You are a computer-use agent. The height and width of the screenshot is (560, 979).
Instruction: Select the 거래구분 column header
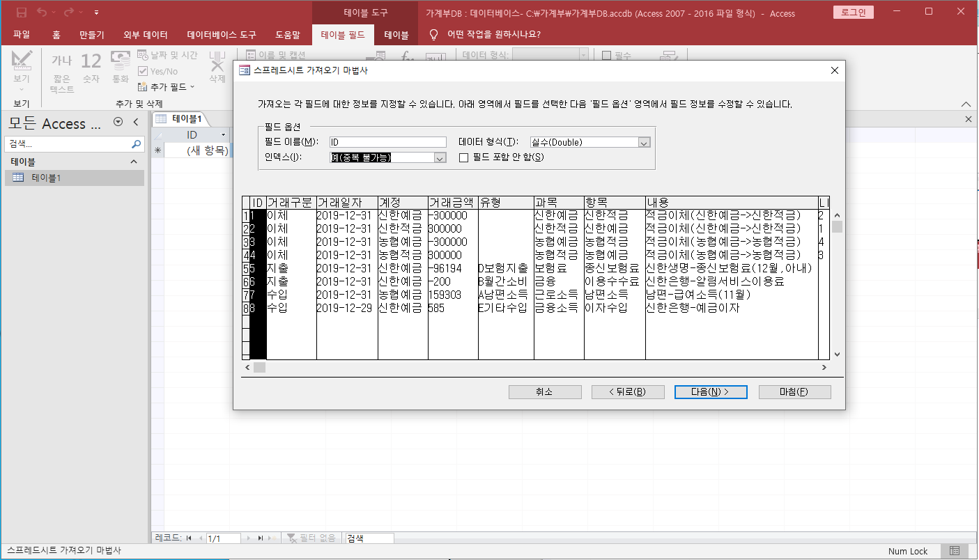[291, 203]
